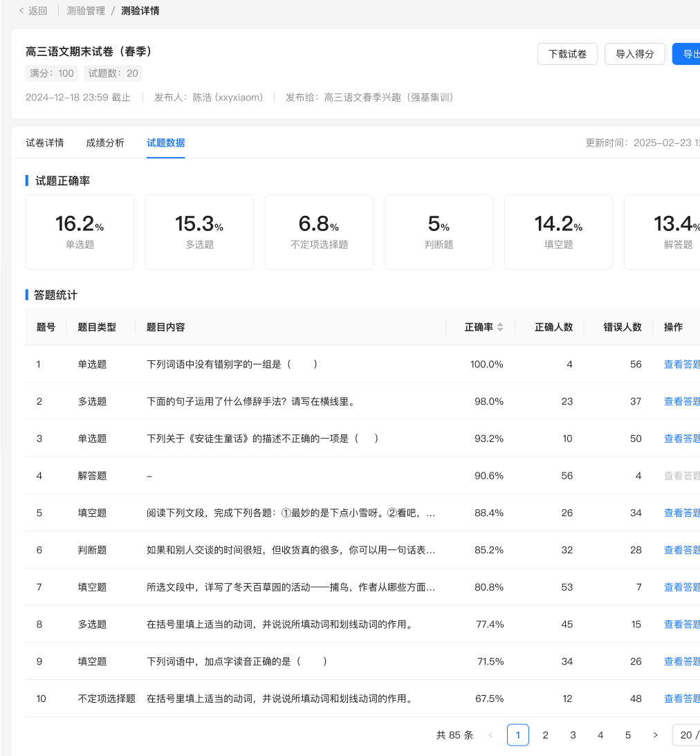The height and width of the screenshot is (756, 700).
Task: Click the blue 导出 button
Action: 686,54
